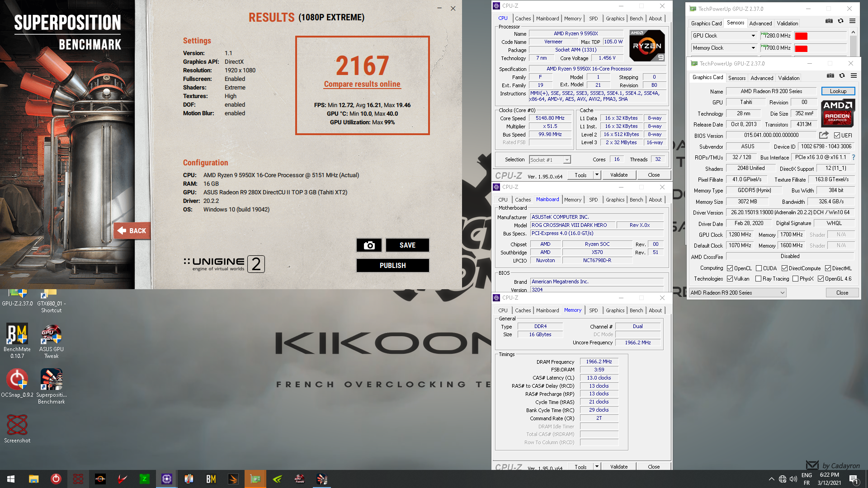The width and height of the screenshot is (868, 488).
Task: Click the Superposition taskbar icon
Action: 322,479
